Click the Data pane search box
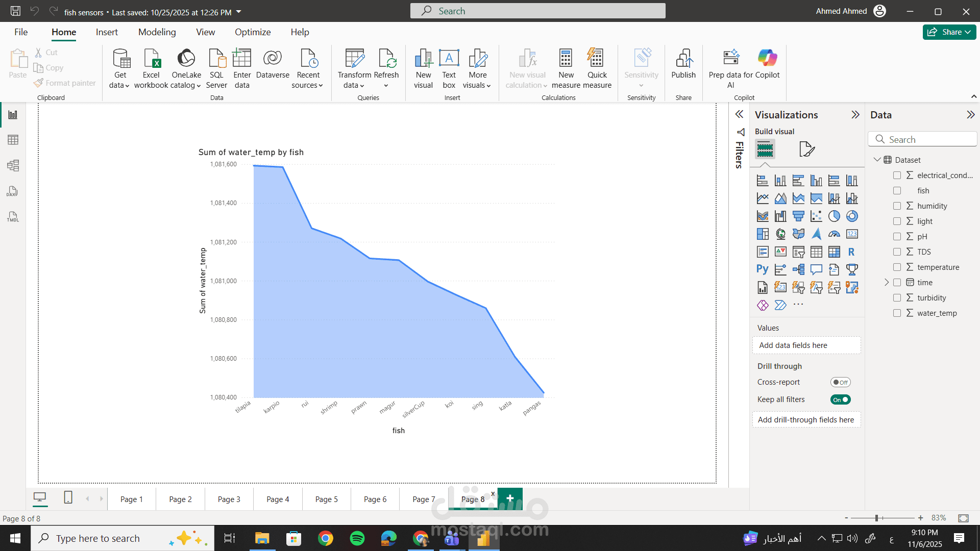The image size is (980, 551). pos(922,139)
